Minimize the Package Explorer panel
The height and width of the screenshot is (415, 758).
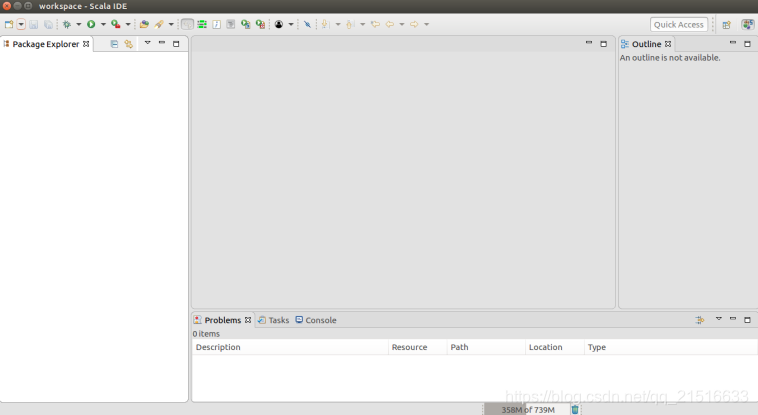tap(162, 43)
